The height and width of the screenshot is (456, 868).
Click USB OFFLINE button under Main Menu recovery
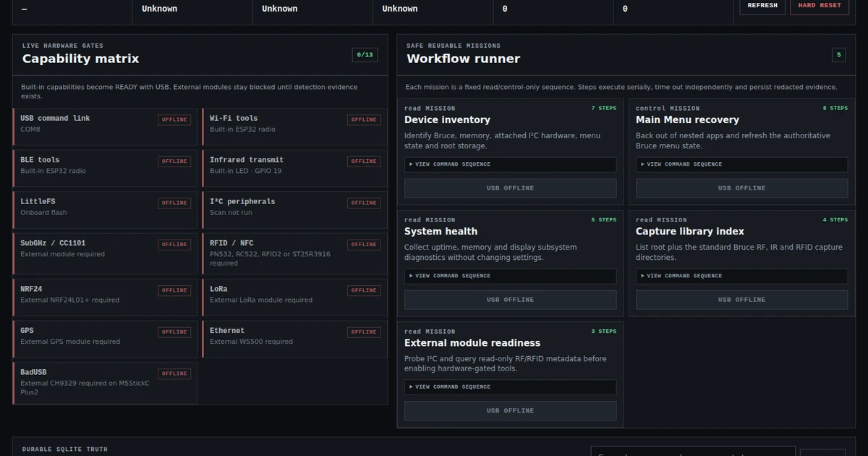point(741,188)
